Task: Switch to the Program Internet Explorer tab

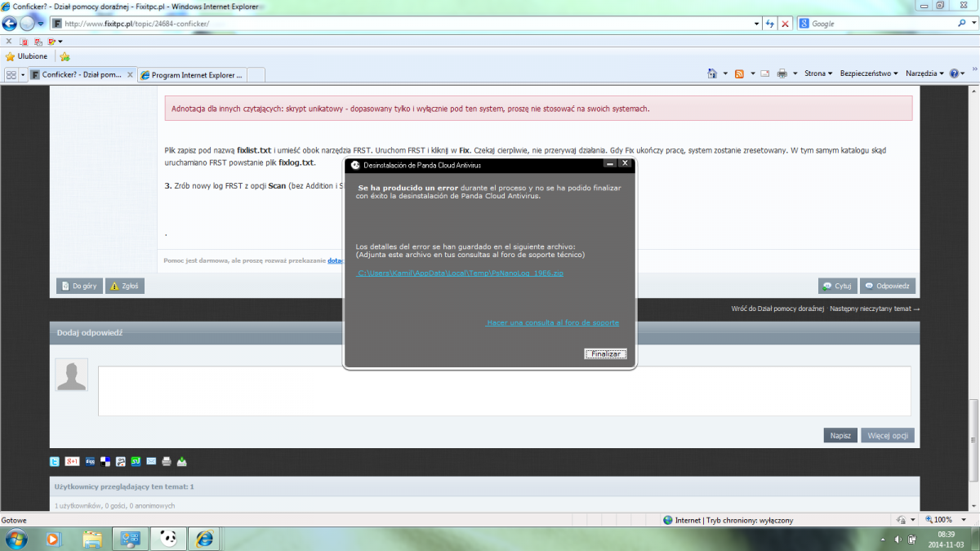Action: (x=192, y=74)
